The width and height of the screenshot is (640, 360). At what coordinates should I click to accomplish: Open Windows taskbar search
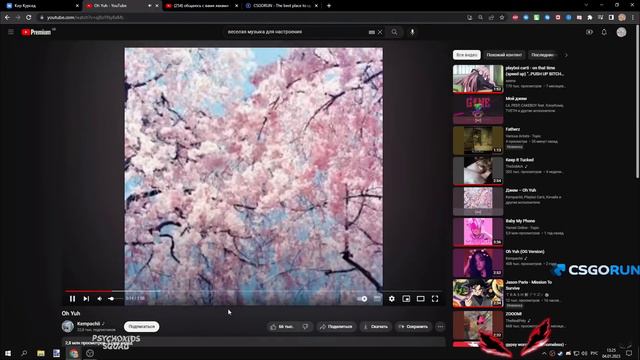pyautogui.click(x=24, y=353)
